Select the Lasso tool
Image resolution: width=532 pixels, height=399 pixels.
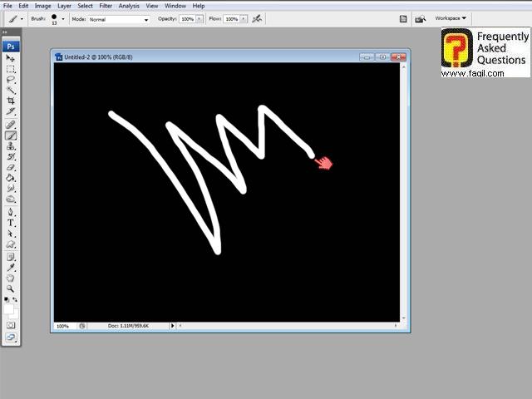(x=12, y=80)
